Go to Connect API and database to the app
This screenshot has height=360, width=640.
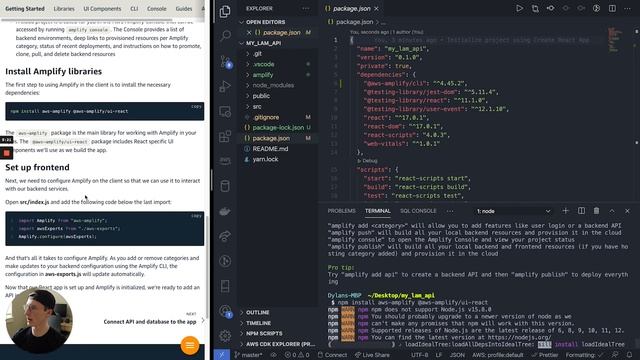coord(150,322)
